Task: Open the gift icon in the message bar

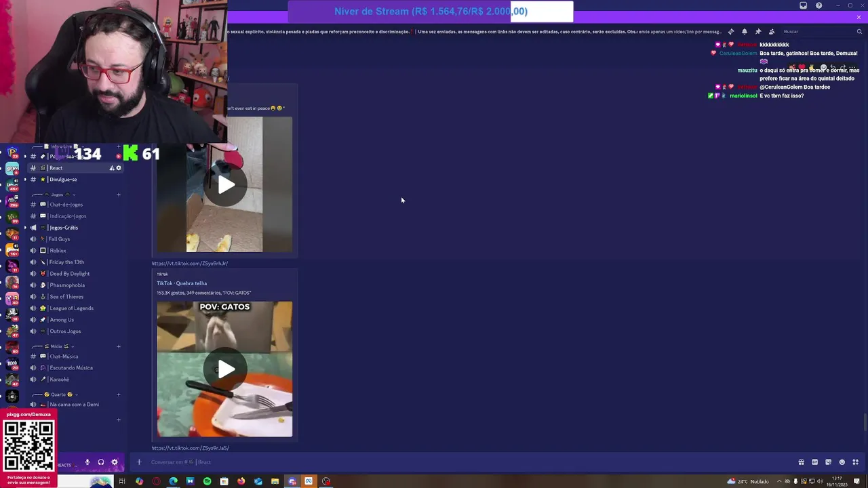Action: pyautogui.click(x=801, y=462)
